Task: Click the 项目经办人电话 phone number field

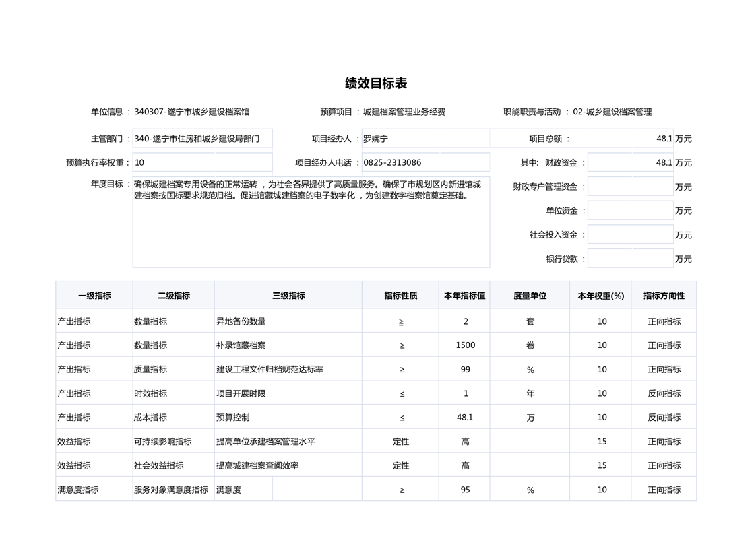Action: click(425, 162)
